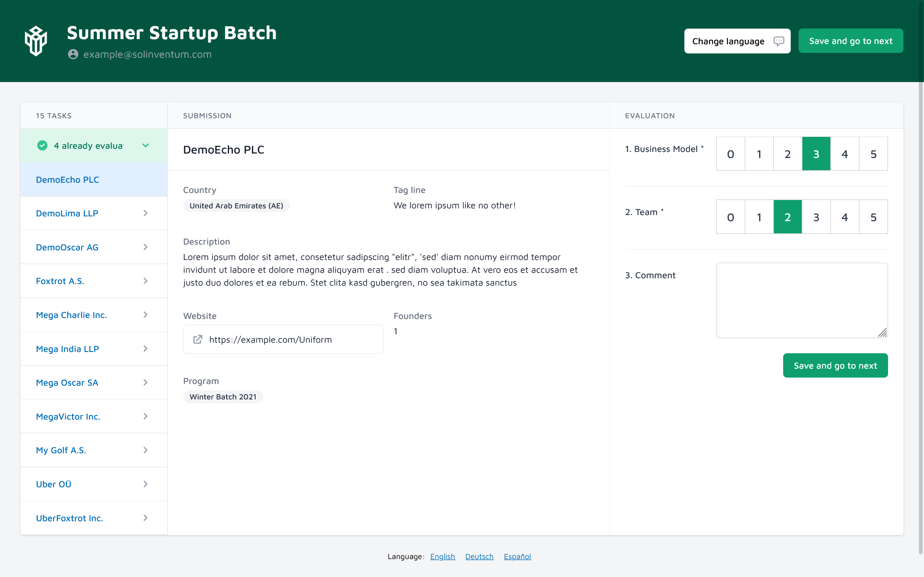Collapse the already evaluated tasks section

point(145,146)
